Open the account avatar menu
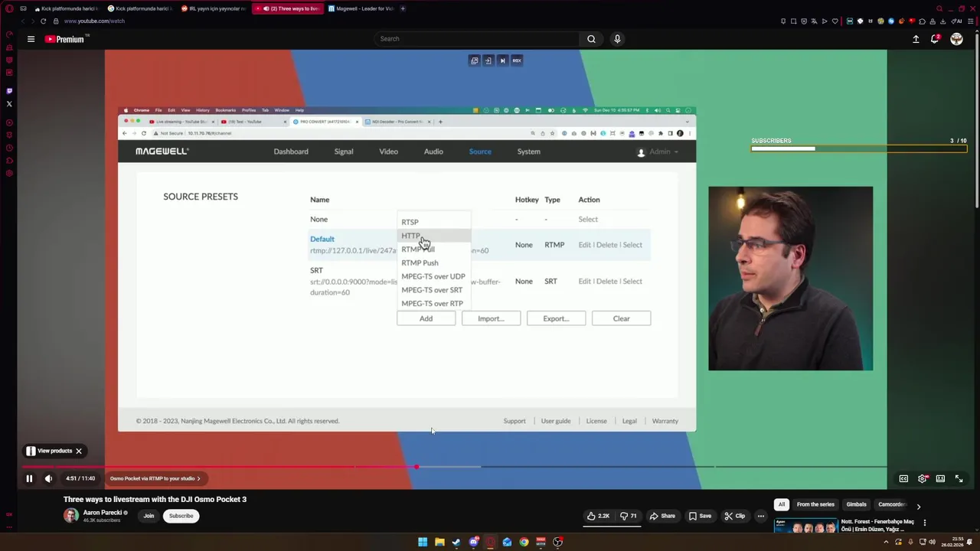The image size is (980, 551). 956,39
